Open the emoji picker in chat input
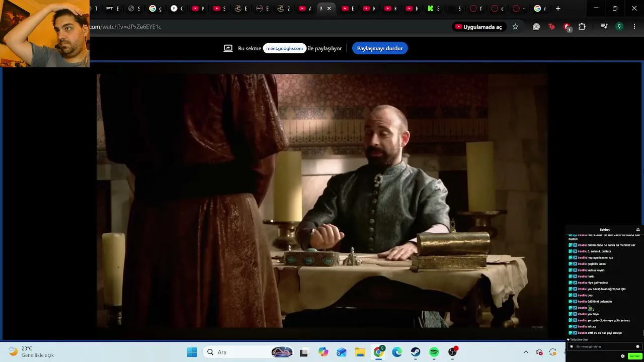 pos(637,346)
